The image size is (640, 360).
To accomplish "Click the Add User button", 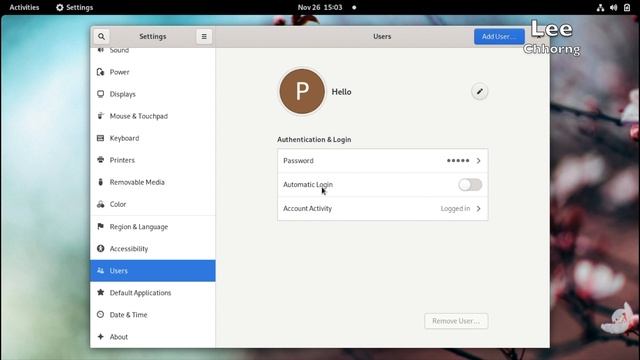I will [499, 37].
